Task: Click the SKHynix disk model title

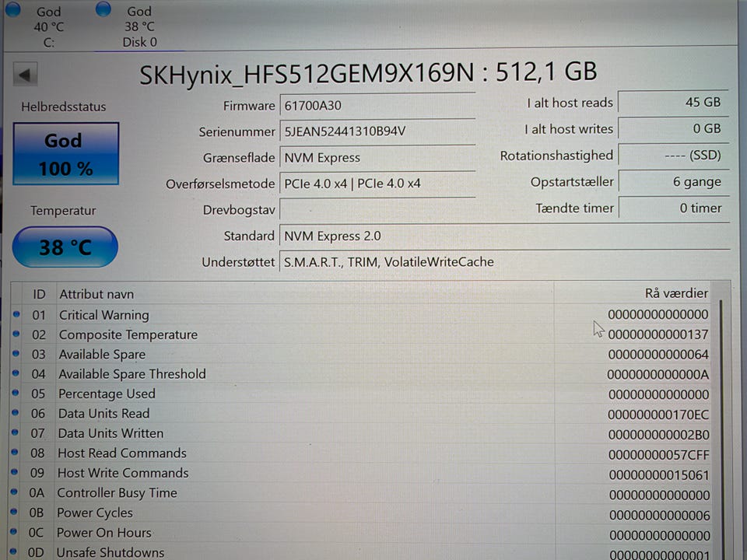Action: tap(368, 73)
